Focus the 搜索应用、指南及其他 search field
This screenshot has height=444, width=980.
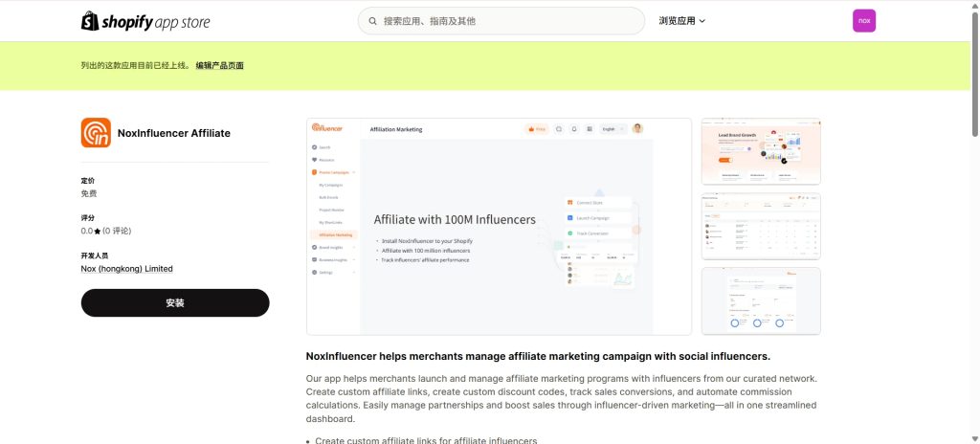click(507, 21)
